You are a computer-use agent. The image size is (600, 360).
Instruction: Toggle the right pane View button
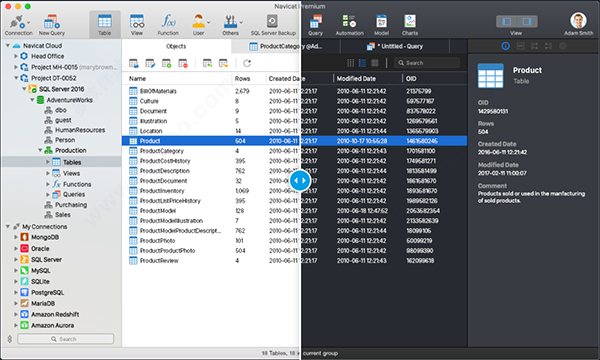(527, 21)
